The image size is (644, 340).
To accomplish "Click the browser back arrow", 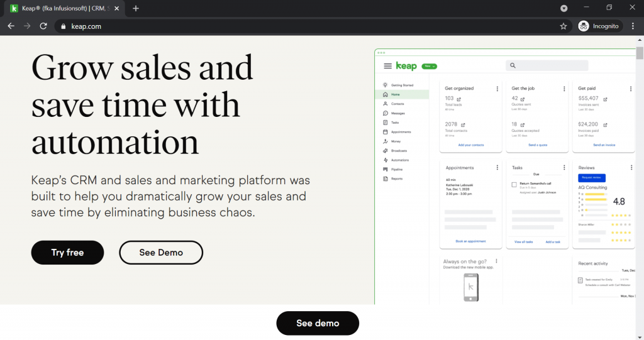I will (x=11, y=26).
